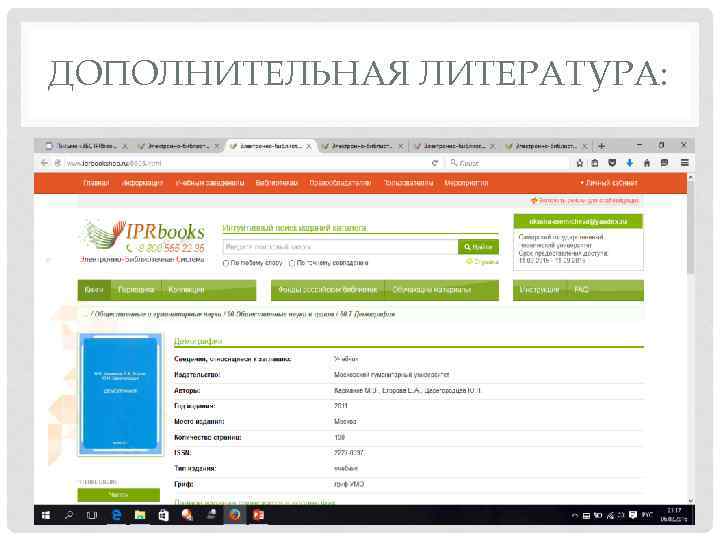Open 'Правообладателям' in the orange menu
The width and height of the screenshot is (720, 540).
point(340,183)
